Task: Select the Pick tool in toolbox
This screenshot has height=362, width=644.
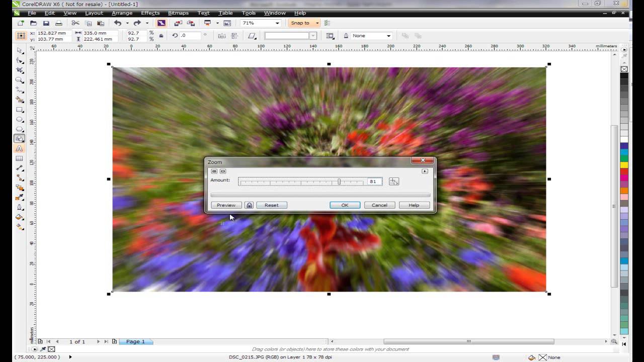Action: coord(19,50)
